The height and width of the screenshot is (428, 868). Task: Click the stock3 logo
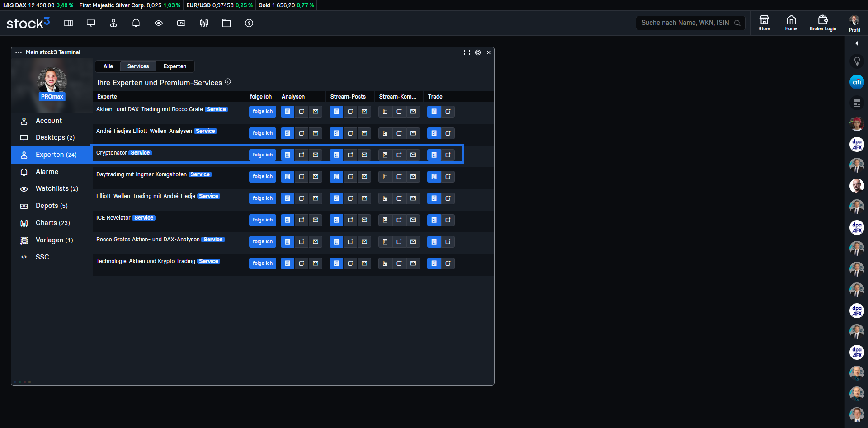click(x=28, y=23)
